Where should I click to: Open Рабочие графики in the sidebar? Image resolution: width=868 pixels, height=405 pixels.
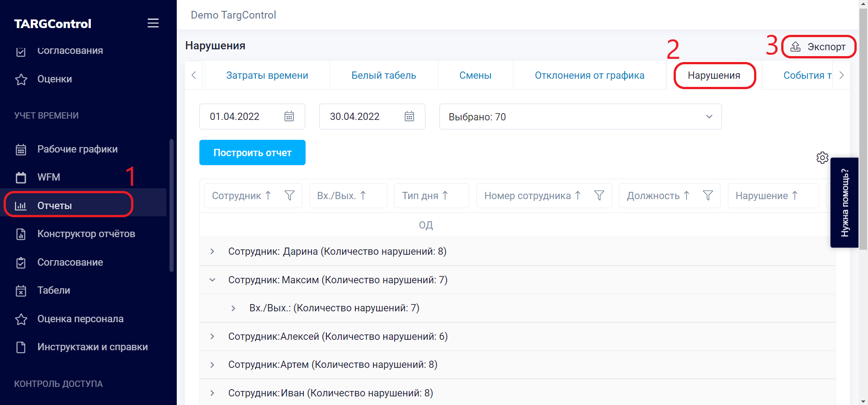[77, 149]
